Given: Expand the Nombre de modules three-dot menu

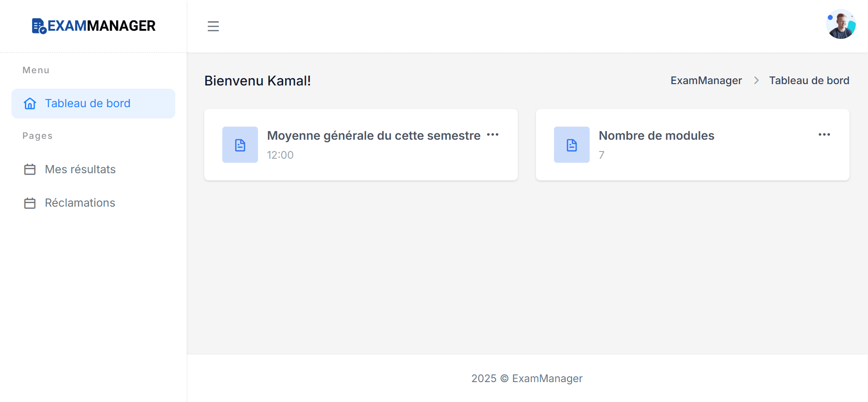Looking at the screenshot, I should pyautogui.click(x=824, y=135).
